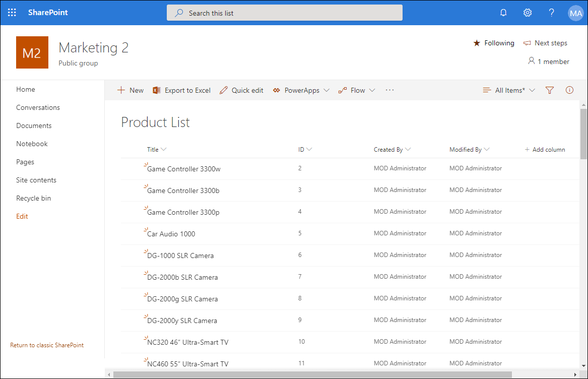Open the toolbar more options ellipsis

(x=389, y=90)
